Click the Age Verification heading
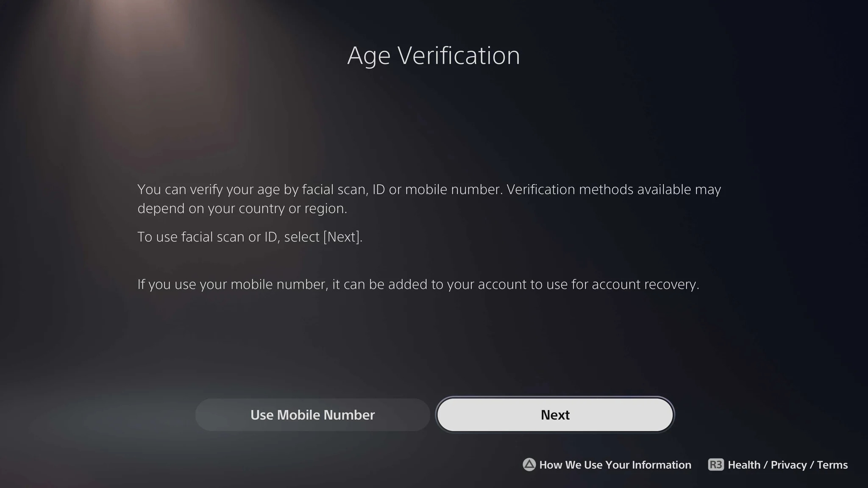 click(x=434, y=55)
